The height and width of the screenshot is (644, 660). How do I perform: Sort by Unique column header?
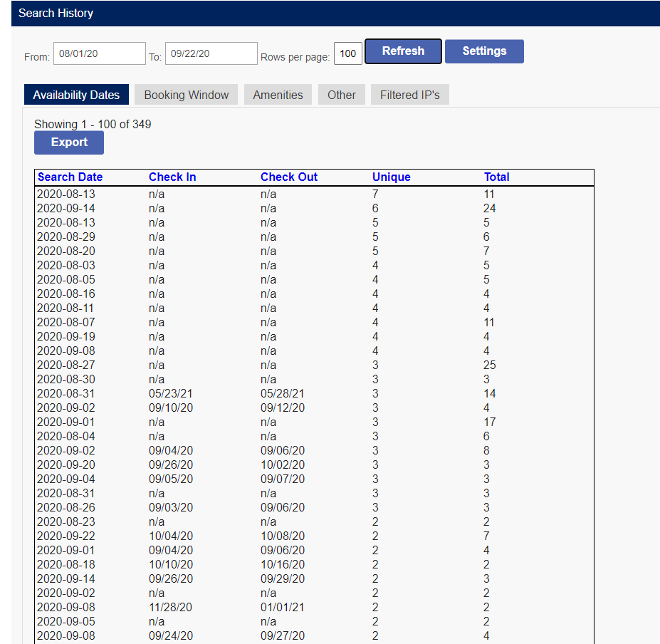click(x=392, y=177)
